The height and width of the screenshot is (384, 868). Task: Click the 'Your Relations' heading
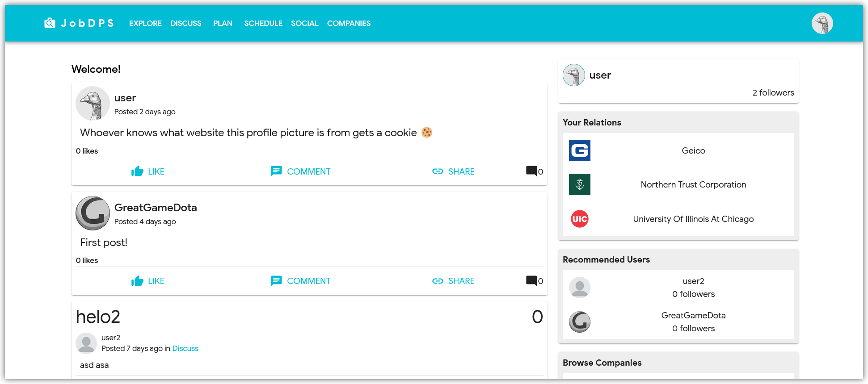click(x=592, y=122)
